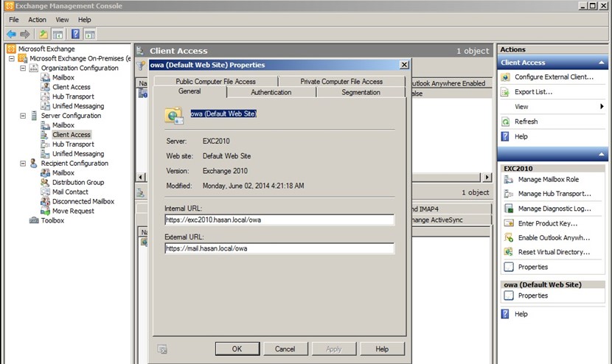The width and height of the screenshot is (612, 364).
Task: Click Cancel in owa Properties dialog
Action: (x=285, y=349)
